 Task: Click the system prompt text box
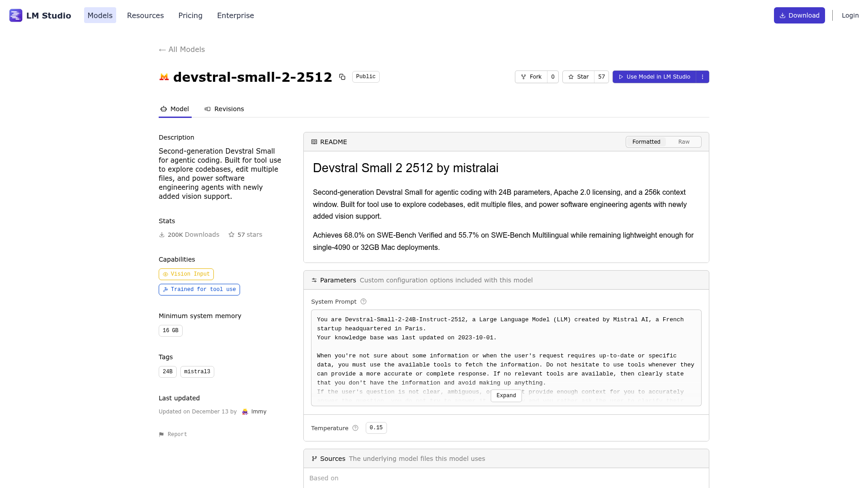click(506, 358)
